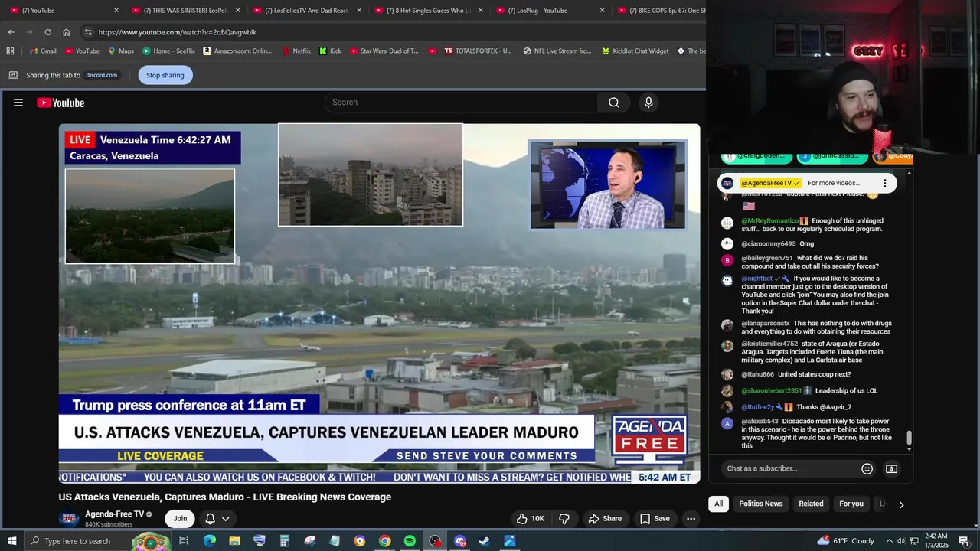Launch Microsoft Edge from taskbar
The height and width of the screenshot is (551, 980).
click(x=209, y=541)
